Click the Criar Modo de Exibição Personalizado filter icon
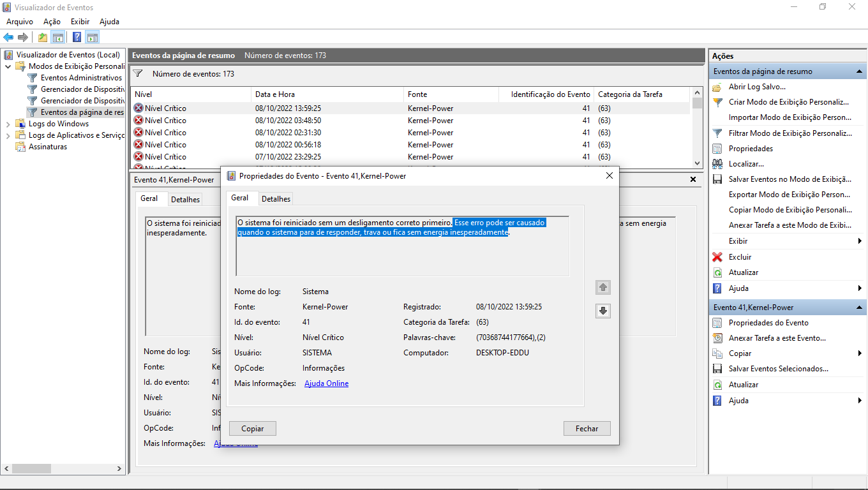 [717, 102]
